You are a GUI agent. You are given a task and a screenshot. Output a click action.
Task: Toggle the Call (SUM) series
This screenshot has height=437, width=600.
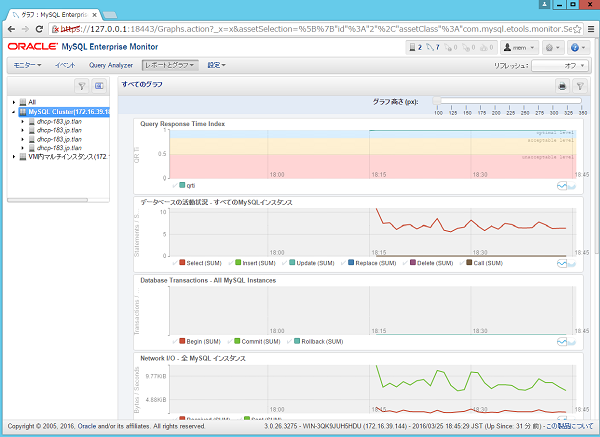pos(481,263)
